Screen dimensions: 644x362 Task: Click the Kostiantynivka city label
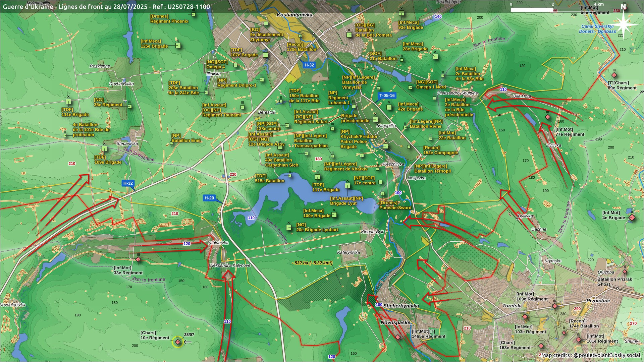click(294, 15)
